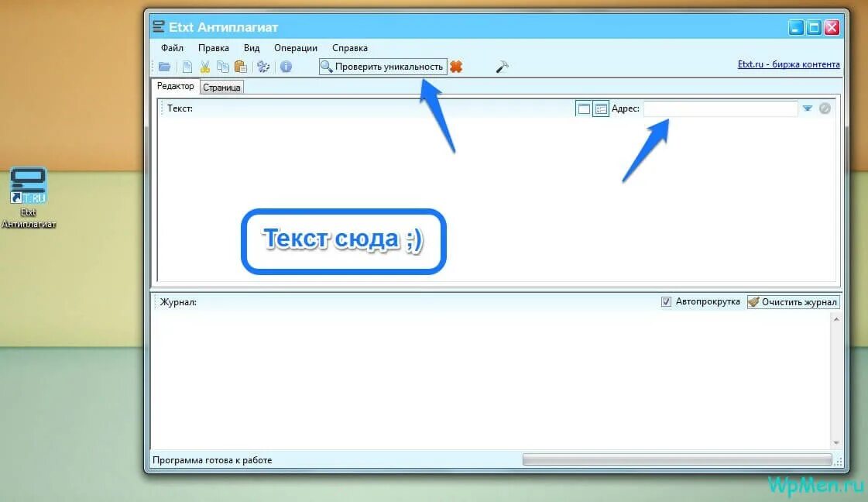Open the Операции menu
Screen dimensions: 868x502
click(296, 48)
